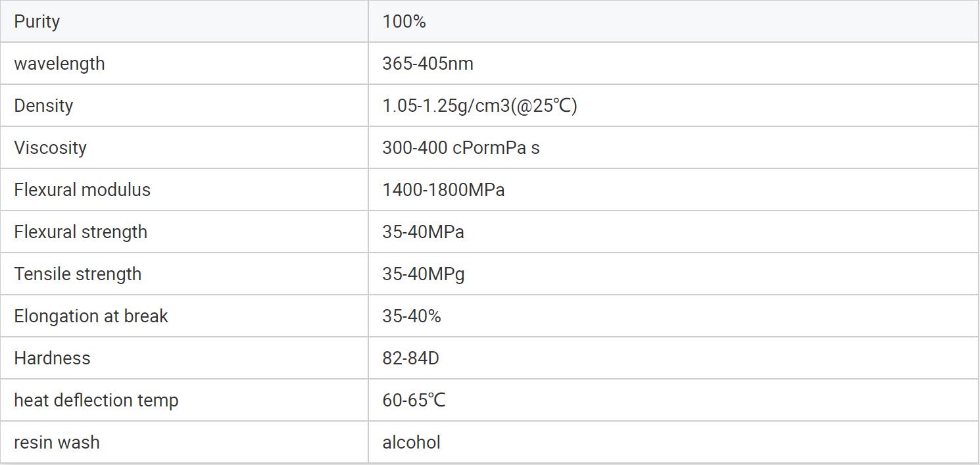
Task: Select the Tensile strength label
Action: (78, 274)
